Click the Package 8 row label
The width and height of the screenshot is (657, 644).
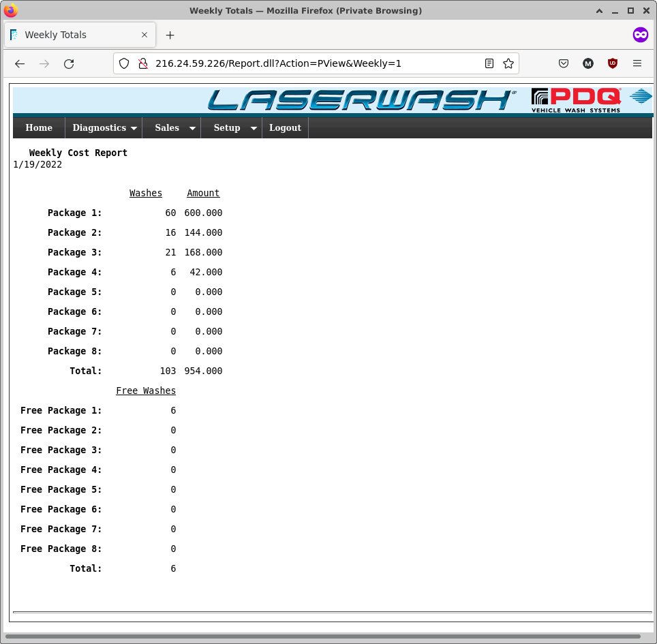tap(74, 351)
